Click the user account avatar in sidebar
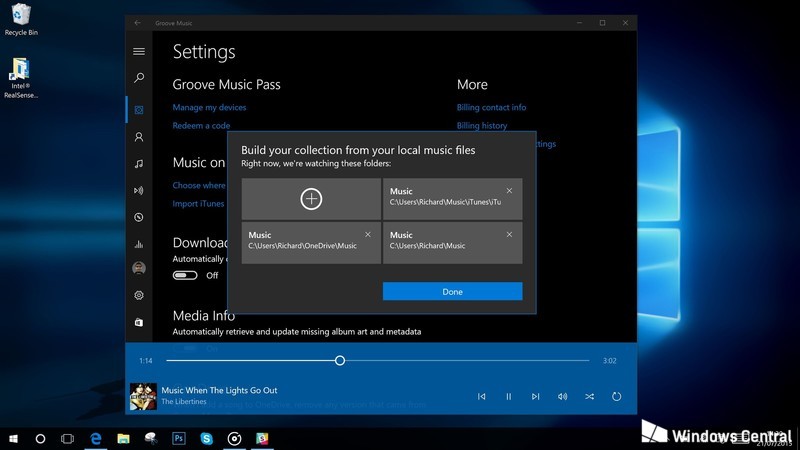 pos(139,268)
